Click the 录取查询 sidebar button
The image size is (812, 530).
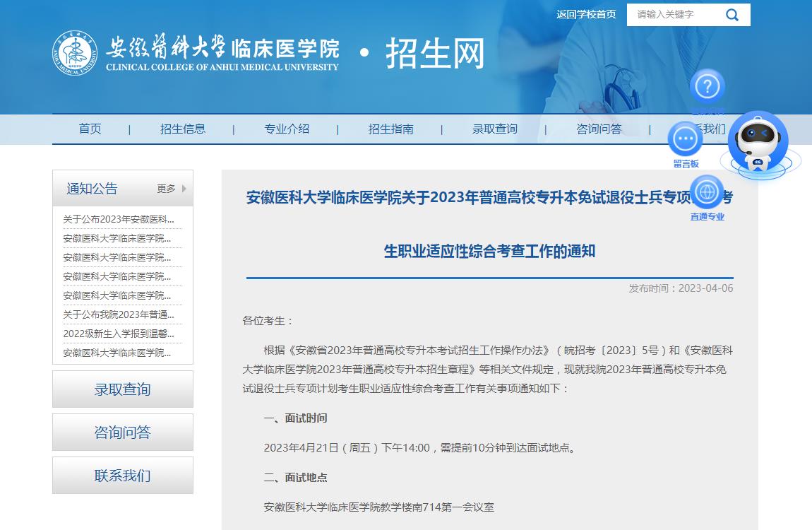click(123, 389)
